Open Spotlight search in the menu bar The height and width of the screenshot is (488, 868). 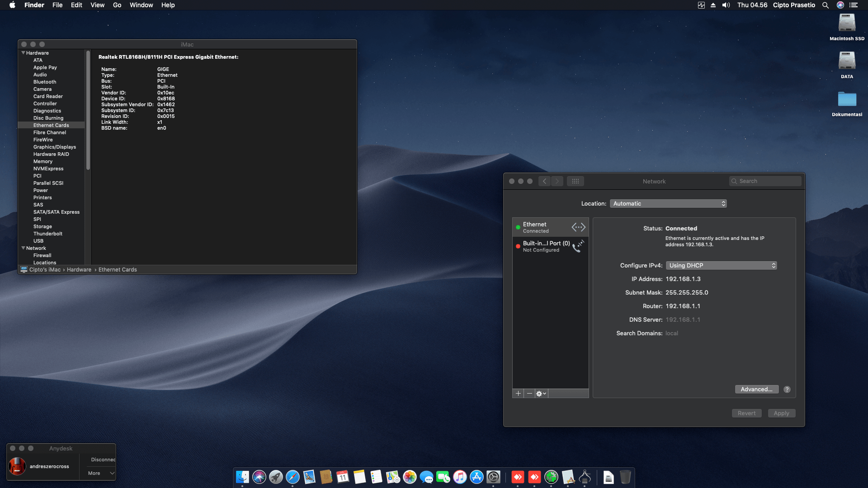click(x=826, y=5)
